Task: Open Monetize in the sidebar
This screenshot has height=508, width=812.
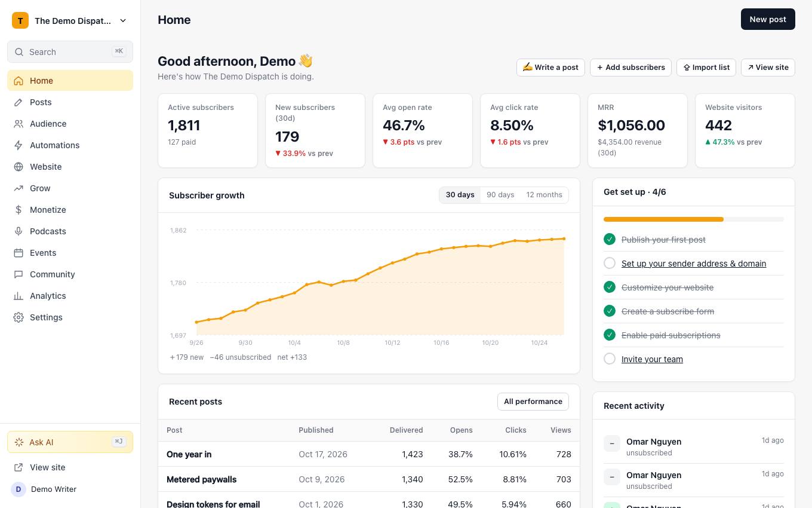Action: click(x=70, y=210)
